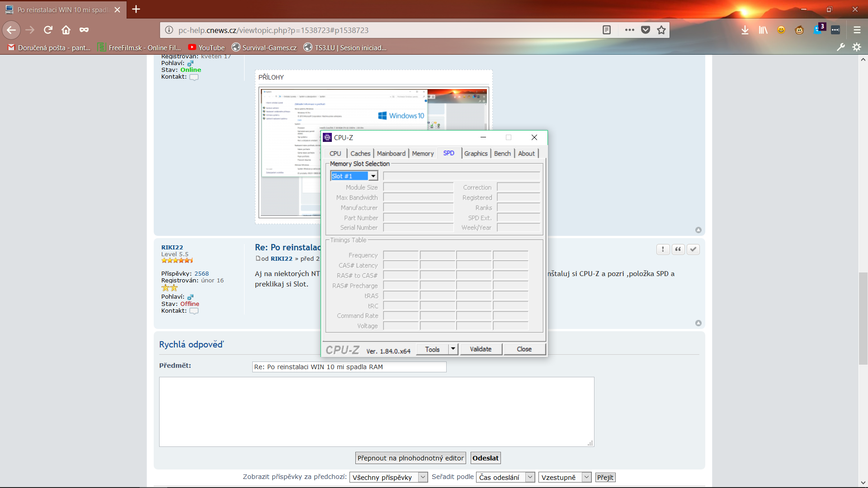
Task: Expand Tools dropdown arrow in CPU-Z
Action: [x=453, y=349]
